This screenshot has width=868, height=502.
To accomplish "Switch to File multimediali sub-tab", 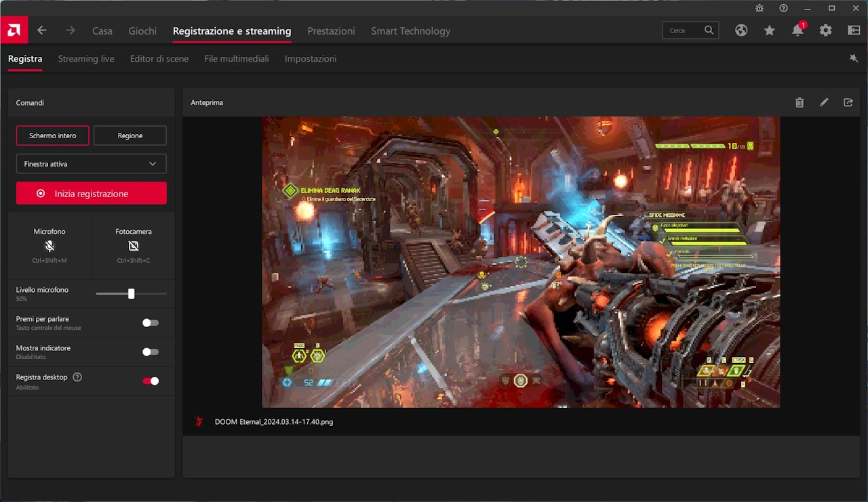I will [x=237, y=59].
